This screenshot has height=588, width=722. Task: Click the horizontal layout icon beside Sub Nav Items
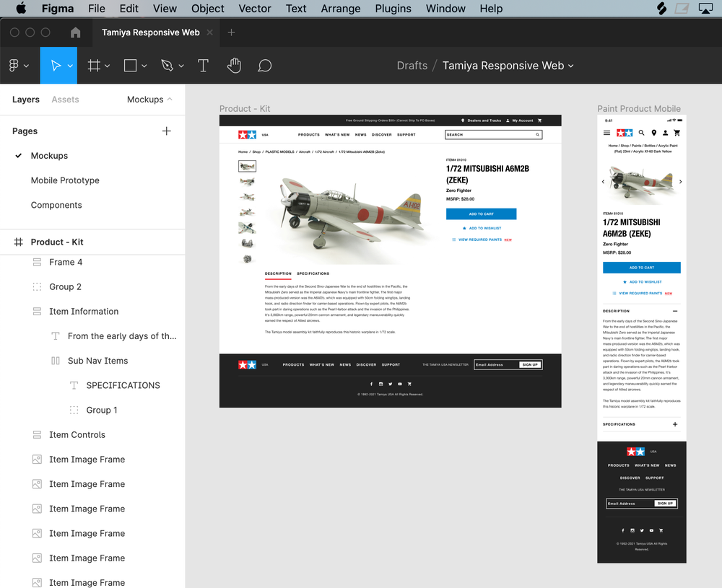56,361
